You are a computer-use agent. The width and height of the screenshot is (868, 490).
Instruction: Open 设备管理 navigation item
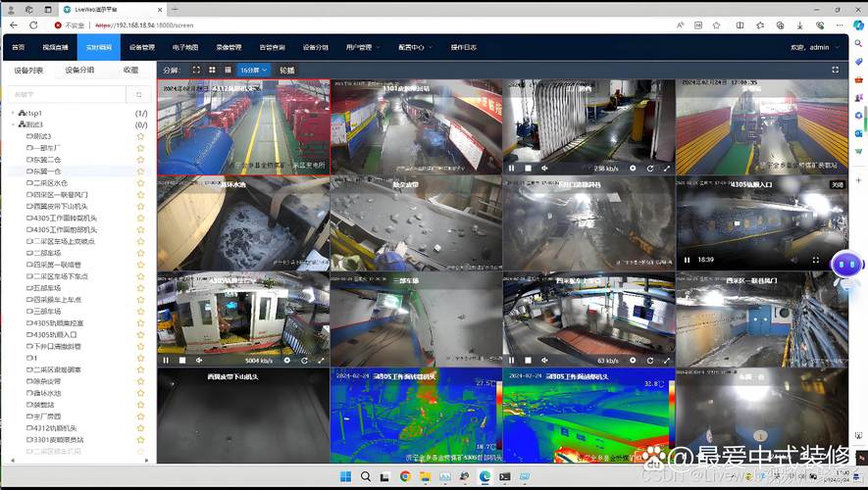(x=141, y=48)
